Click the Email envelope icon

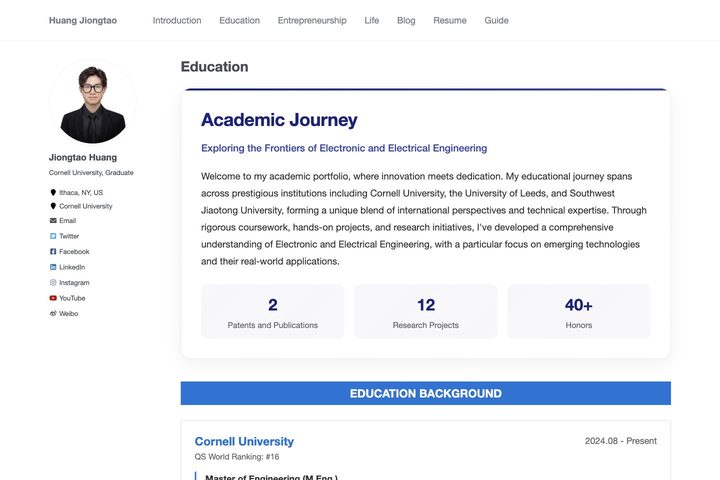[x=53, y=220]
